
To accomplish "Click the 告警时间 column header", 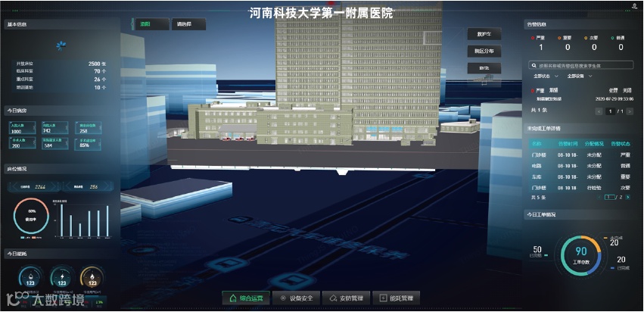I will pos(568,144).
